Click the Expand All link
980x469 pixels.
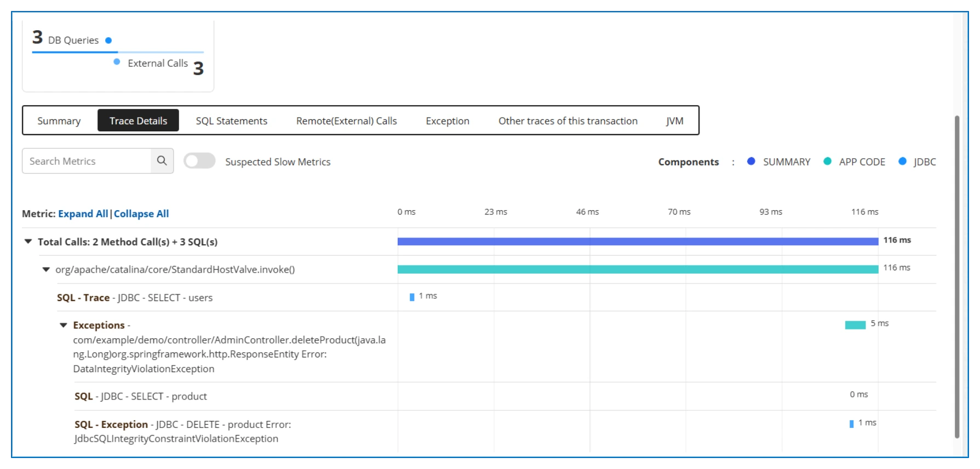click(83, 214)
